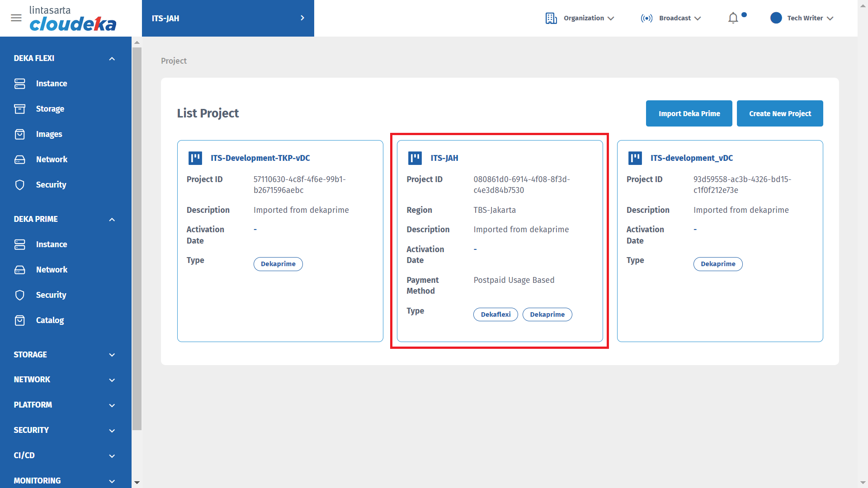Click the Create New Project button
This screenshot has height=488, width=868.
(779, 113)
